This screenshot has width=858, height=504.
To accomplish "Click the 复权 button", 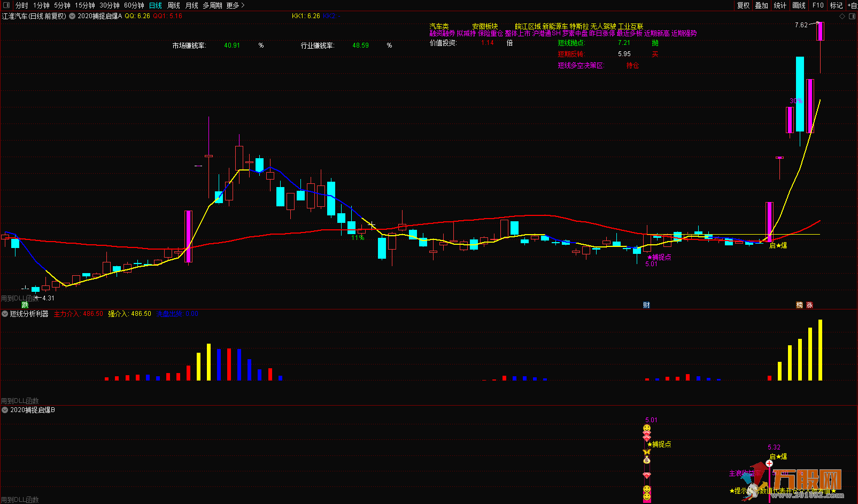I will pos(744,5).
